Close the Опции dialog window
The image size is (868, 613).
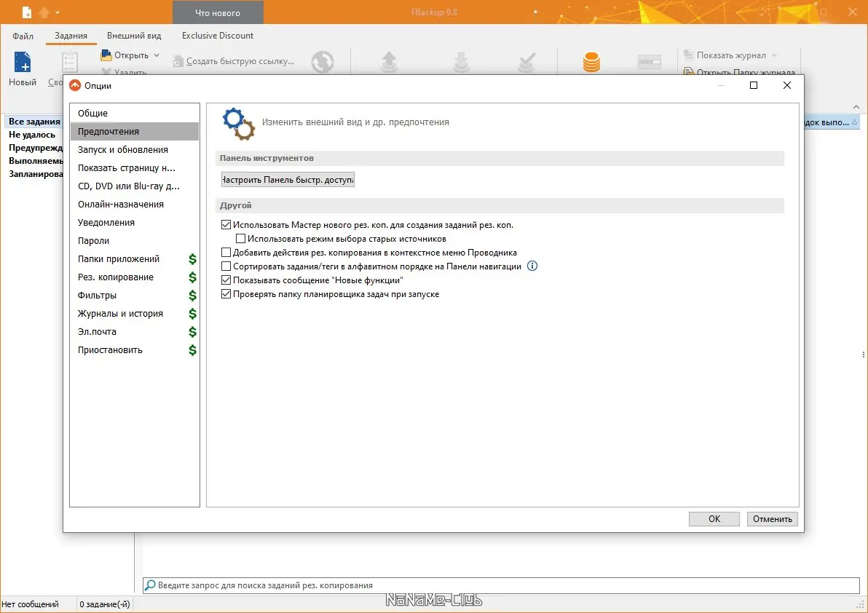point(786,85)
